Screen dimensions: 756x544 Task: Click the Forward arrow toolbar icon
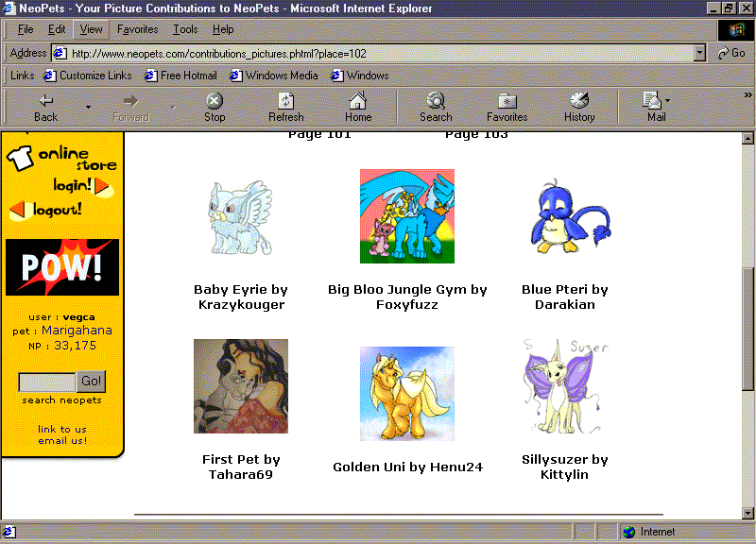pos(130,101)
